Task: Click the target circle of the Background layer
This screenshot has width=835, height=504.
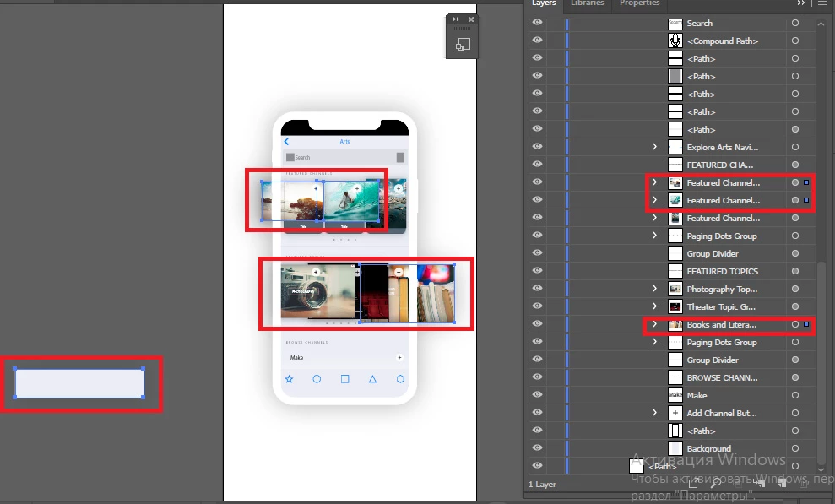Action: coord(795,448)
